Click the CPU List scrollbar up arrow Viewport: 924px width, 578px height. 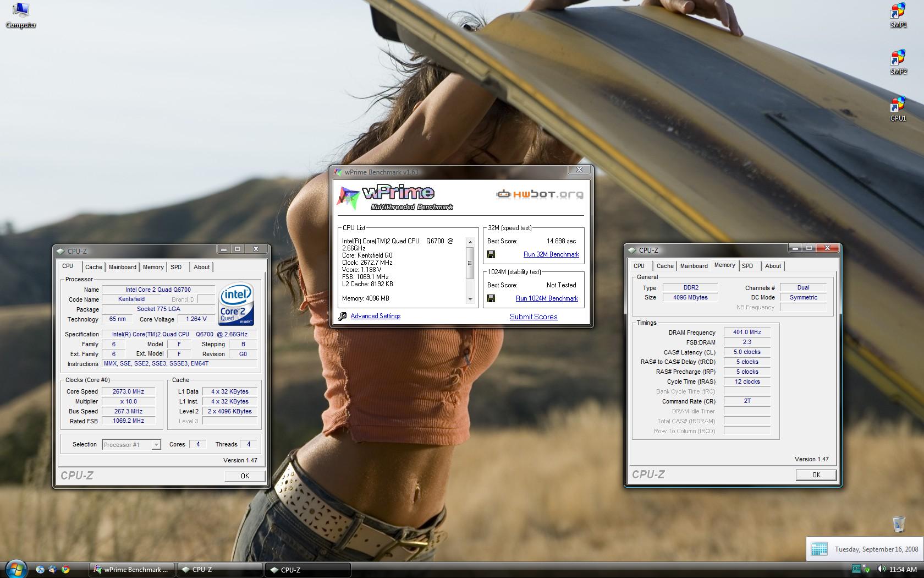(470, 242)
